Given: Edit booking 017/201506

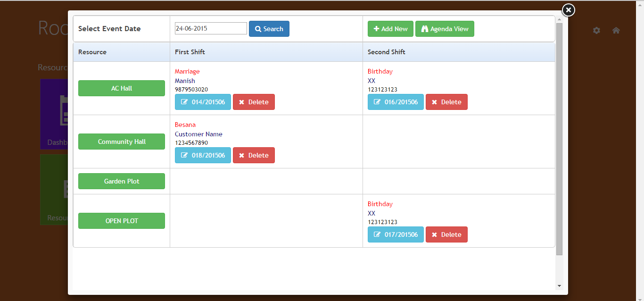Looking at the screenshot, I should (x=396, y=234).
